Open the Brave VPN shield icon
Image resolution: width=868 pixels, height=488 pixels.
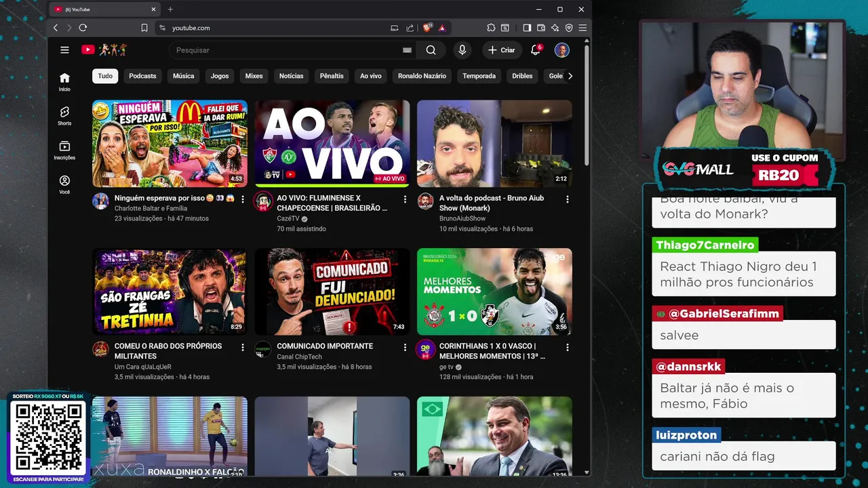[x=569, y=28]
